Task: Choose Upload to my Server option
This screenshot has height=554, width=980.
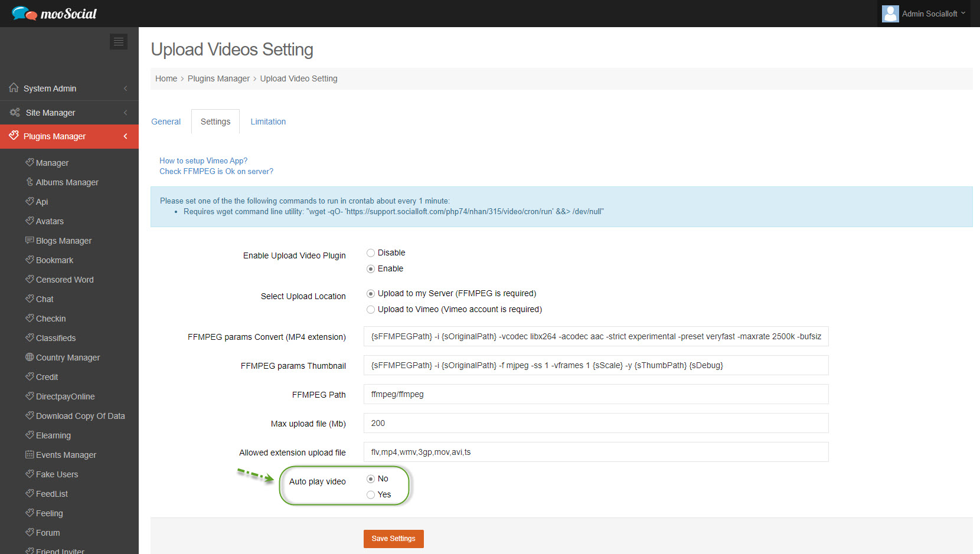Action: (x=371, y=293)
